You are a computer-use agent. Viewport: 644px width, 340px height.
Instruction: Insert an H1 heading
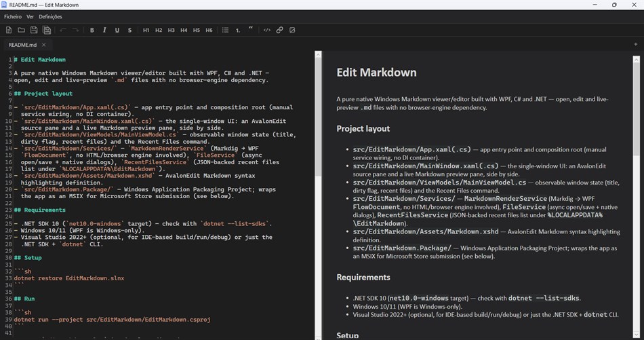(x=146, y=30)
